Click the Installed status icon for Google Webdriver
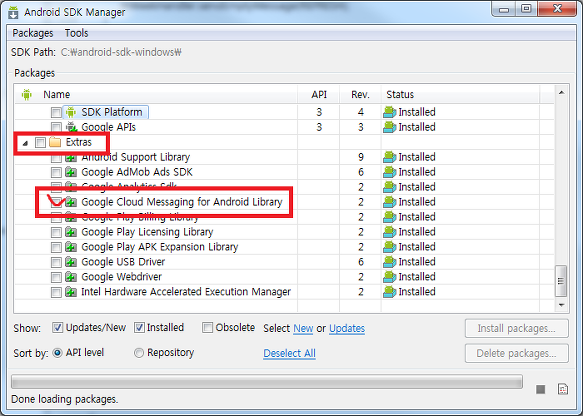Viewport: 583px width, 416px height. pos(389,277)
